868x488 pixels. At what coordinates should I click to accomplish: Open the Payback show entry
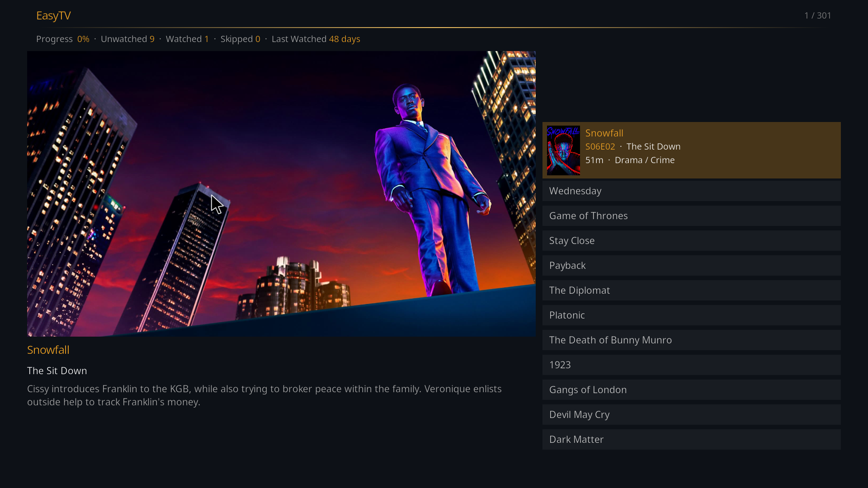[692, 266]
